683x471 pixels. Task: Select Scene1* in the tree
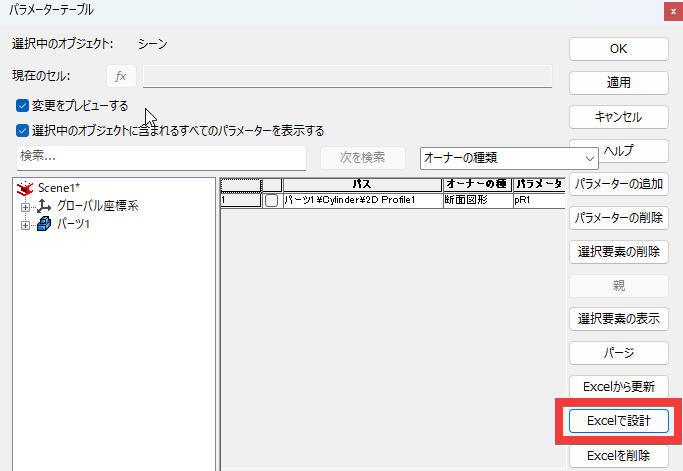59,188
